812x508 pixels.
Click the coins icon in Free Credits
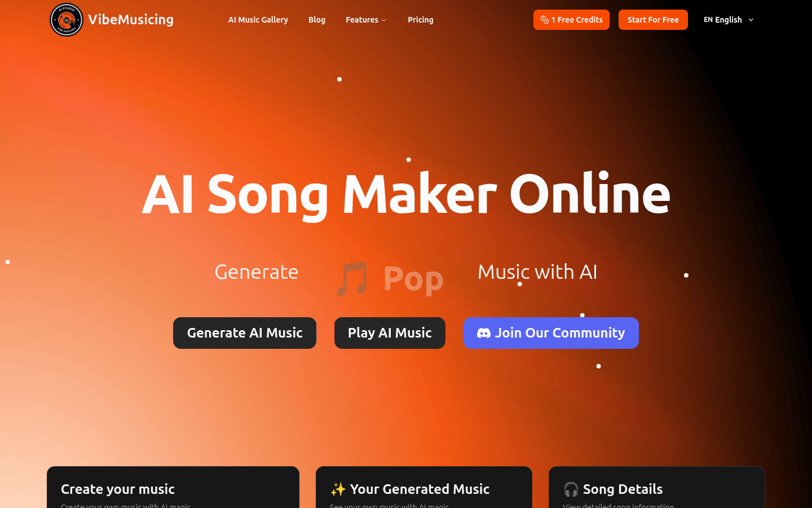coord(545,20)
